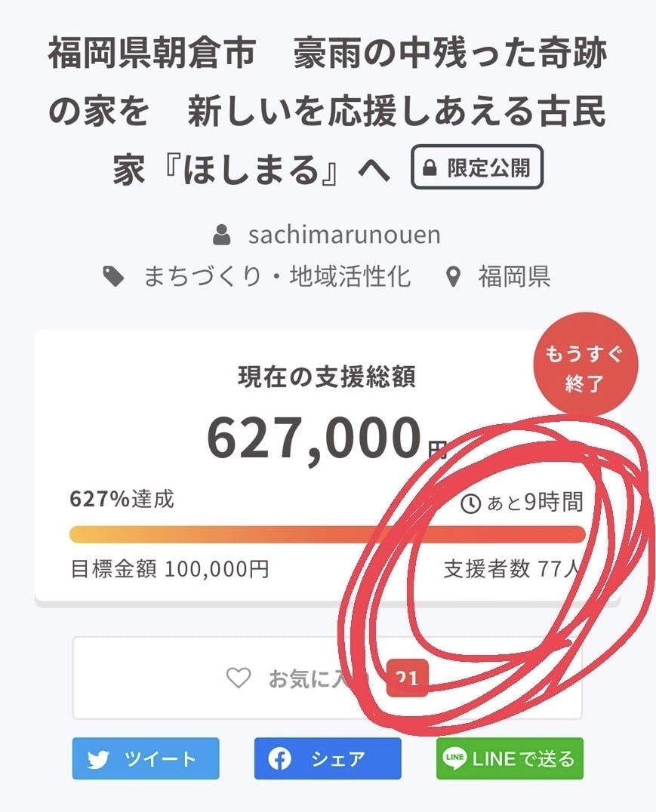
Task: Click the lock icon beside 限定公開
Action: pyautogui.click(x=430, y=168)
